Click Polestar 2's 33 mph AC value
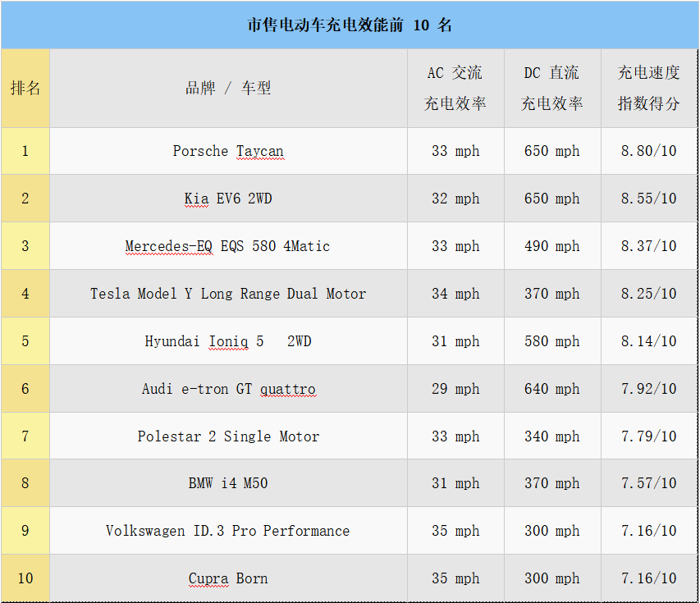The width and height of the screenshot is (700, 603). pos(455,436)
